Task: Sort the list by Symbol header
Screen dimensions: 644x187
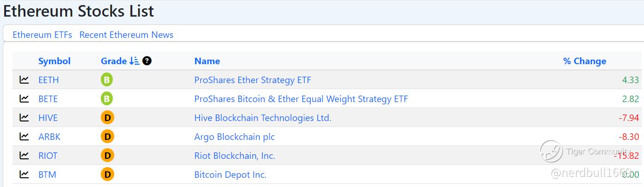Action: [x=55, y=61]
